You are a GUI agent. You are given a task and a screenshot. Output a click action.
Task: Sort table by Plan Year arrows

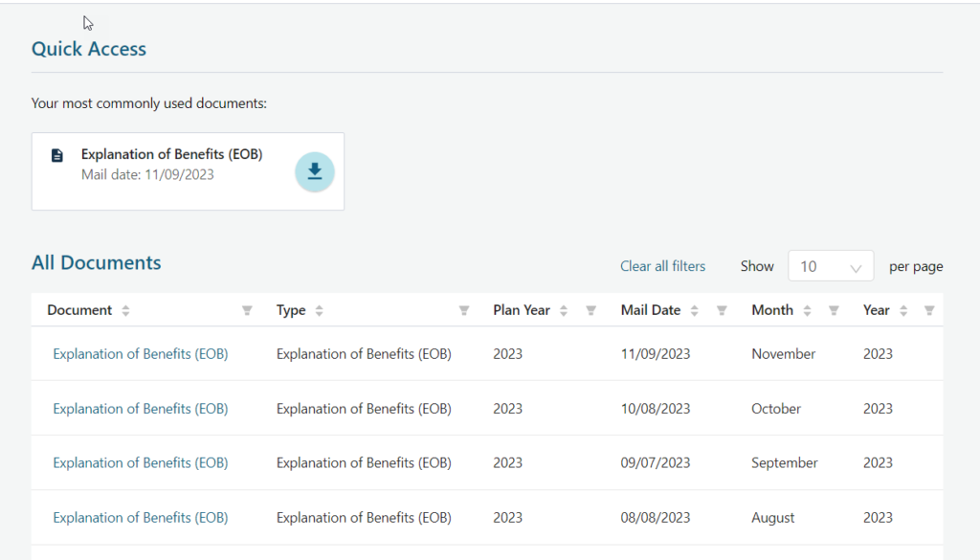click(564, 310)
